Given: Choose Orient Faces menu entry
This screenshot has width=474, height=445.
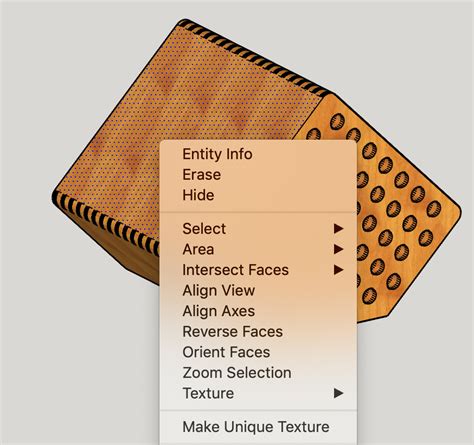Looking at the screenshot, I should 226,352.
